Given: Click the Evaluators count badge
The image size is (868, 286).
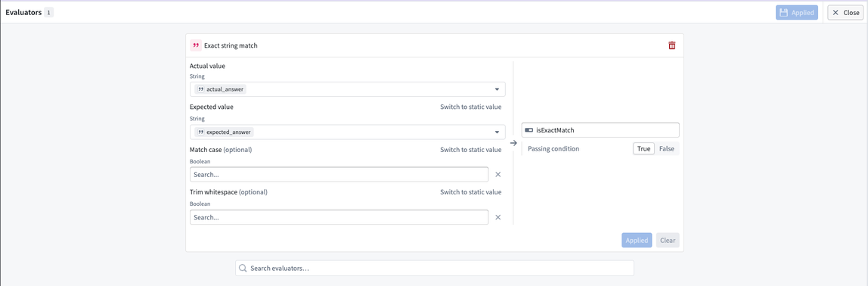Looking at the screenshot, I should 48,12.
